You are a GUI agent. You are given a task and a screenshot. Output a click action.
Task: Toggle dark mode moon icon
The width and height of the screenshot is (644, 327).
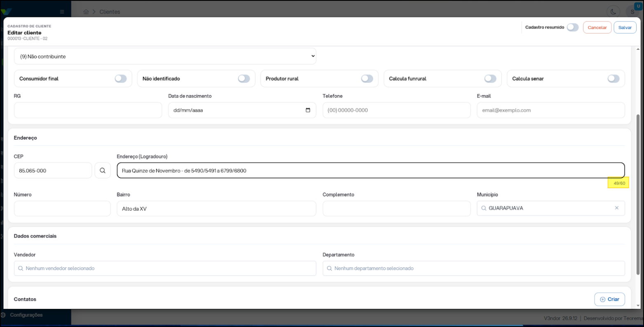(x=613, y=12)
